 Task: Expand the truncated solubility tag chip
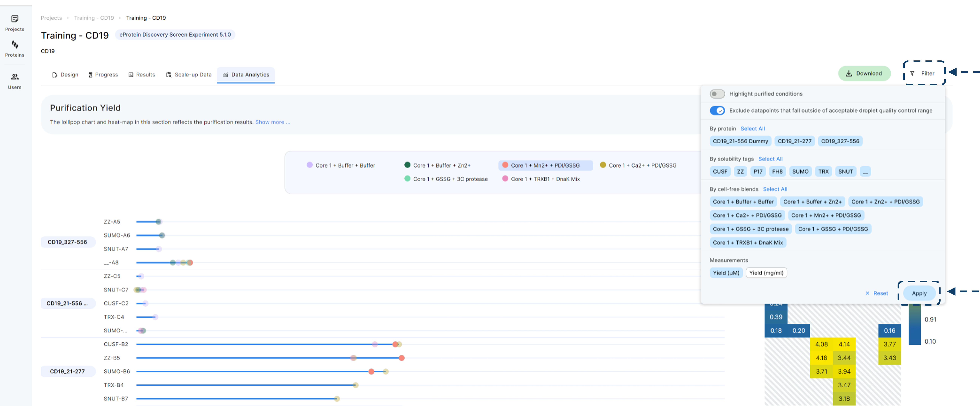tap(865, 171)
